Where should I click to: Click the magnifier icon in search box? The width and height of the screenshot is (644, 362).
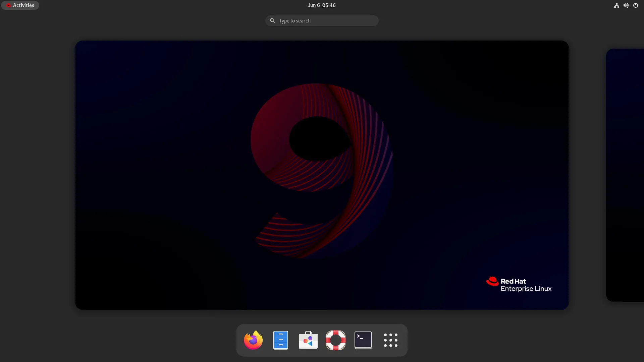272,21
